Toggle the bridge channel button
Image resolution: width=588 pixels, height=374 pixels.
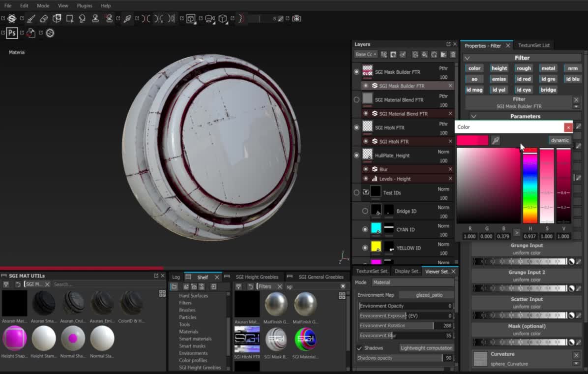click(x=548, y=90)
